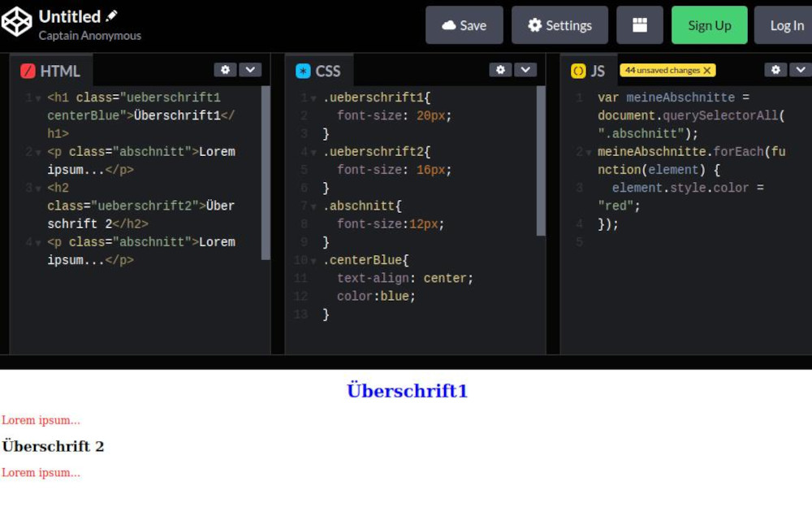Expand the HTML panel options chevron
The height and width of the screenshot is (529, 812).
click(x=251, y=70)
